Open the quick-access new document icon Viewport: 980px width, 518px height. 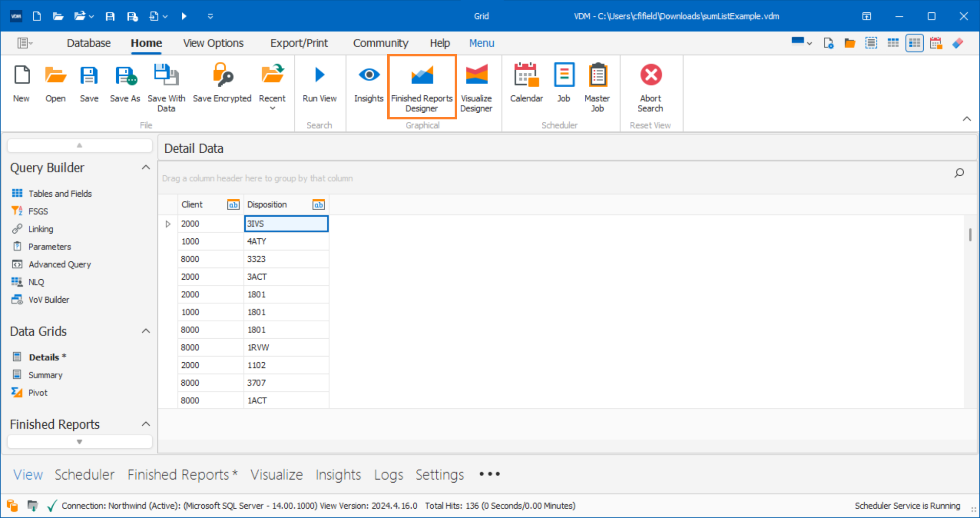point(37,16)
